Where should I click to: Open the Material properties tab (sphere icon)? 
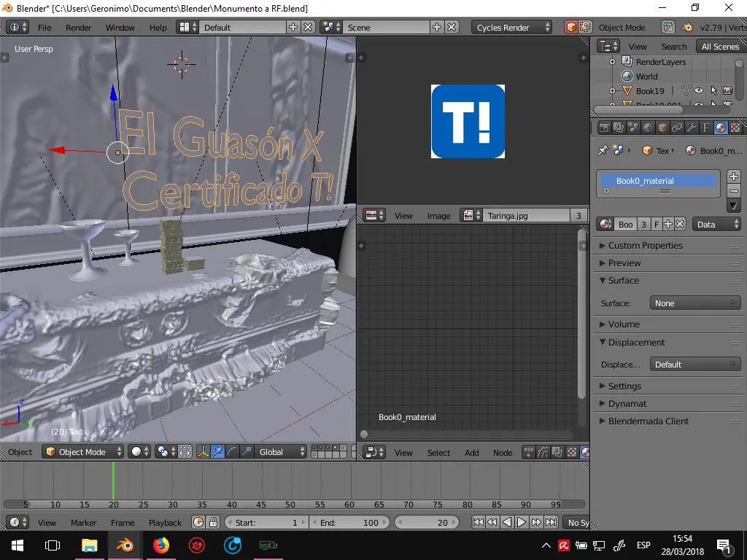pos(721,127)
